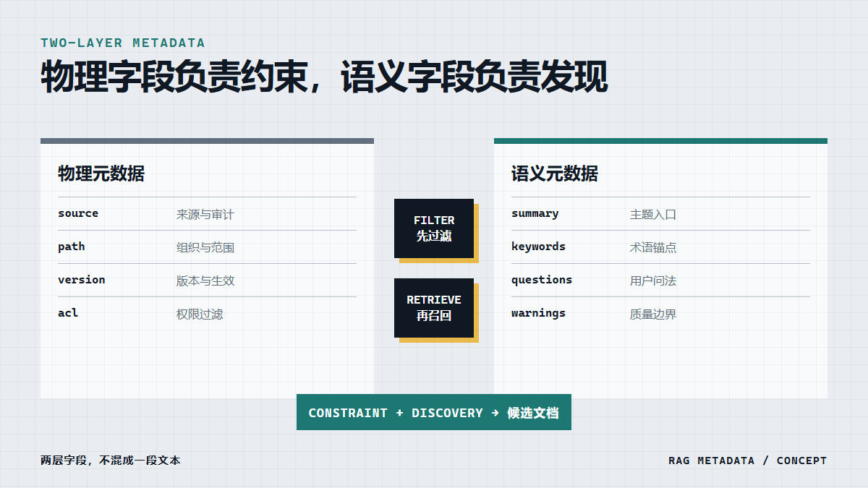Image resolution: width=868 pixels, height=488 pixels.
Task: Click the 语义元数据 card heading
Action: click(555, 174)
